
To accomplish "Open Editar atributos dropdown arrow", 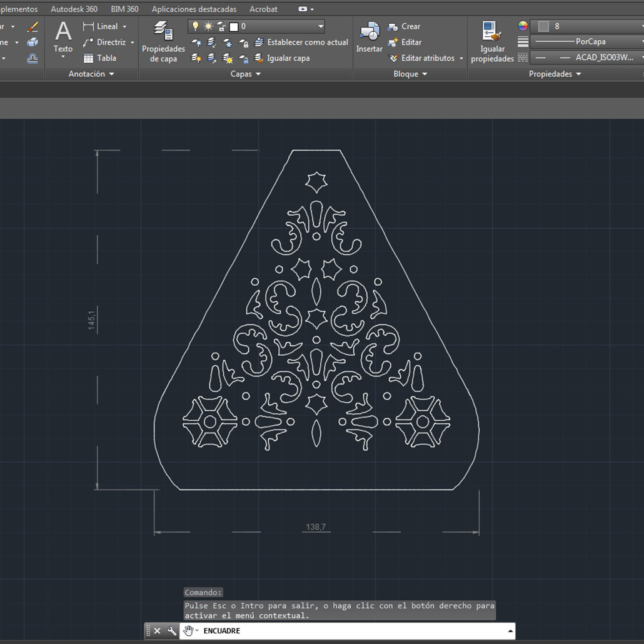I will [461, 58].
